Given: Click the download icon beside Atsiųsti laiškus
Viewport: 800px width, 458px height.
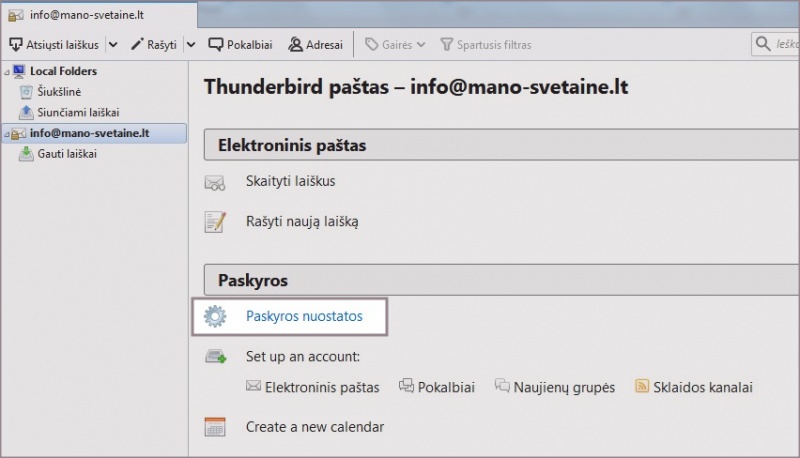Looking at the screenshot, I should coord(16,45).
